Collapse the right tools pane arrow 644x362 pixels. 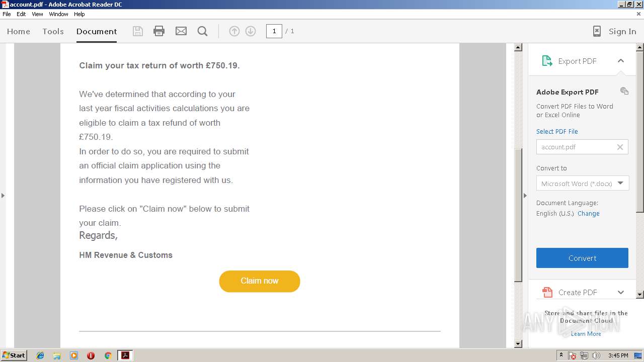pyautogui.click(x=525, y=195)
